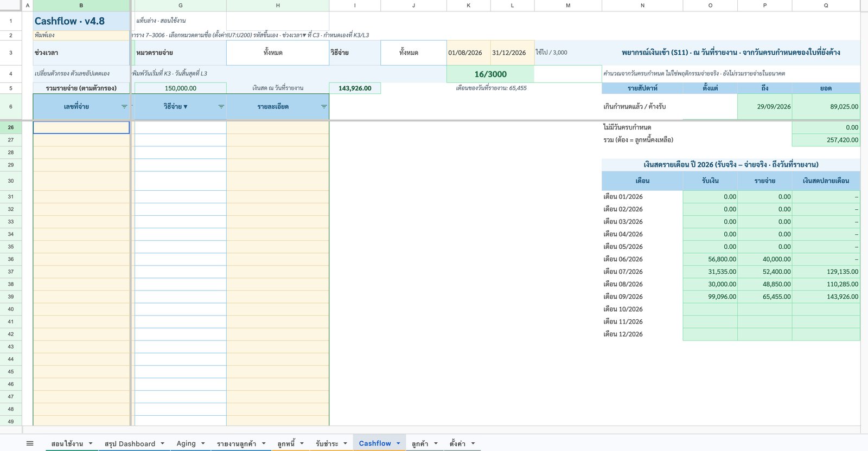Open dropdown arrow on ลูกค้า tab
The width and height of the screenshot is (868, 451).
point(436,443)
